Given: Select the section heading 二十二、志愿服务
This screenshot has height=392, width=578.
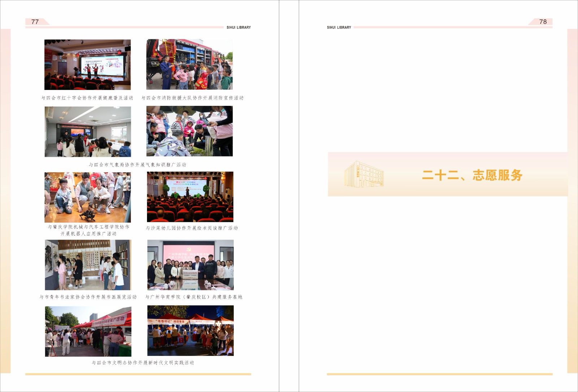Looking at the screenshot, I should [x=472, y=175].
